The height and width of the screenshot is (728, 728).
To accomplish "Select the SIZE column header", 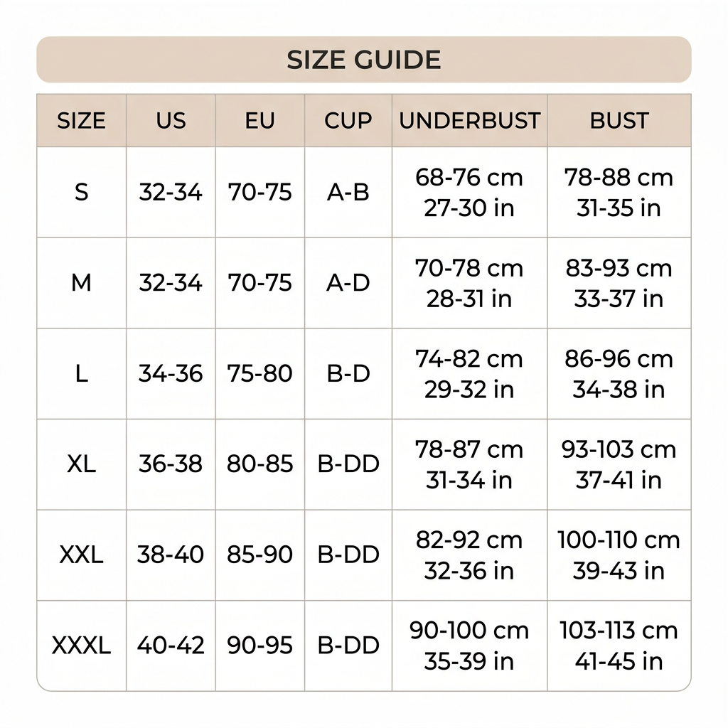I will click(81, 121).
